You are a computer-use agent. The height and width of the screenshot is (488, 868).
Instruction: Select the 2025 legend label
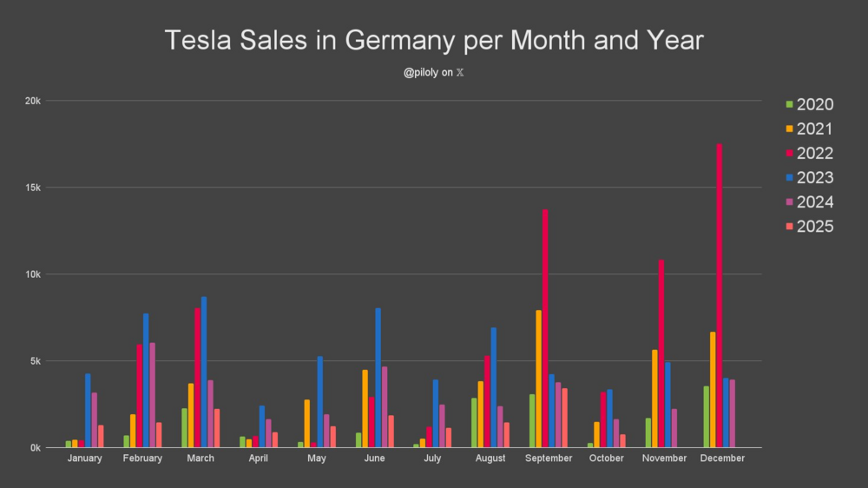814,227
